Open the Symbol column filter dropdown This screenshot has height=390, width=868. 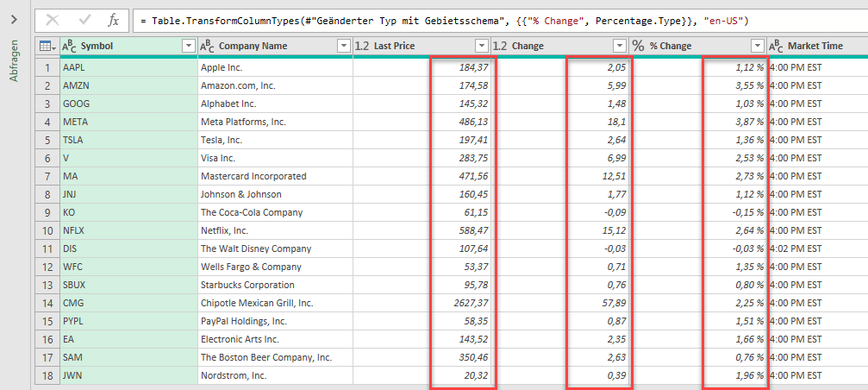(190, 46)
